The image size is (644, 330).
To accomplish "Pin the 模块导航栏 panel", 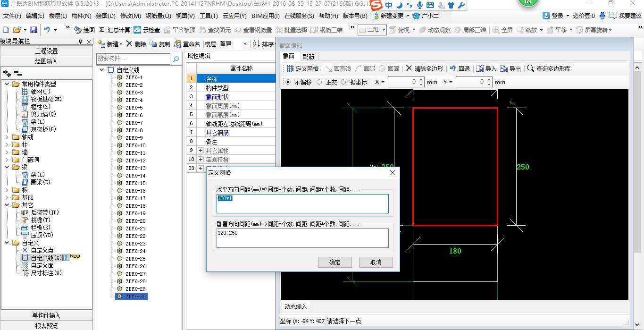I will point(80,42).
